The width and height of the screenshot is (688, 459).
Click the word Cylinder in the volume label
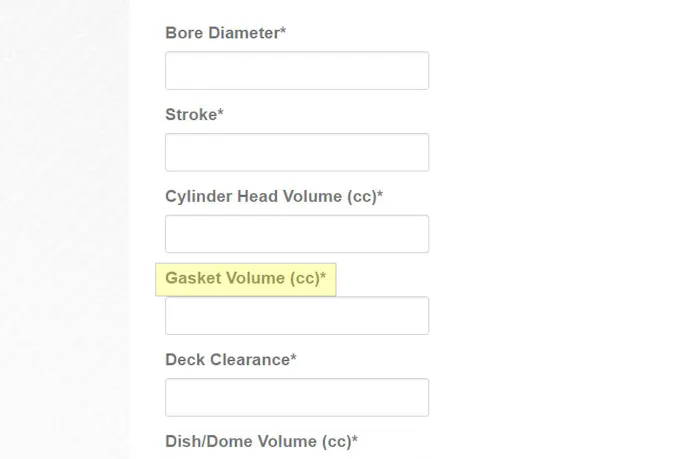(x=198, y=196)
